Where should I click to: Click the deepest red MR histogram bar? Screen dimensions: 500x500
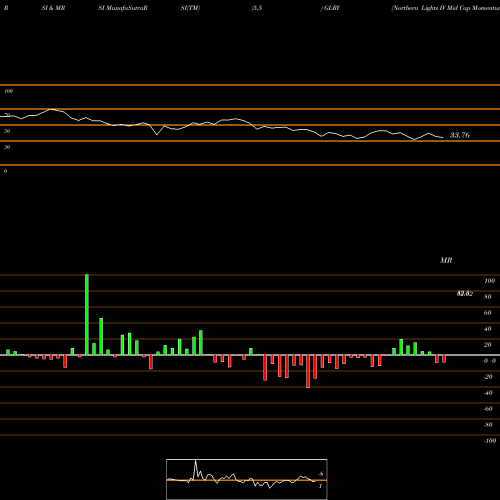pyautogui.click(x=308, y=371)
